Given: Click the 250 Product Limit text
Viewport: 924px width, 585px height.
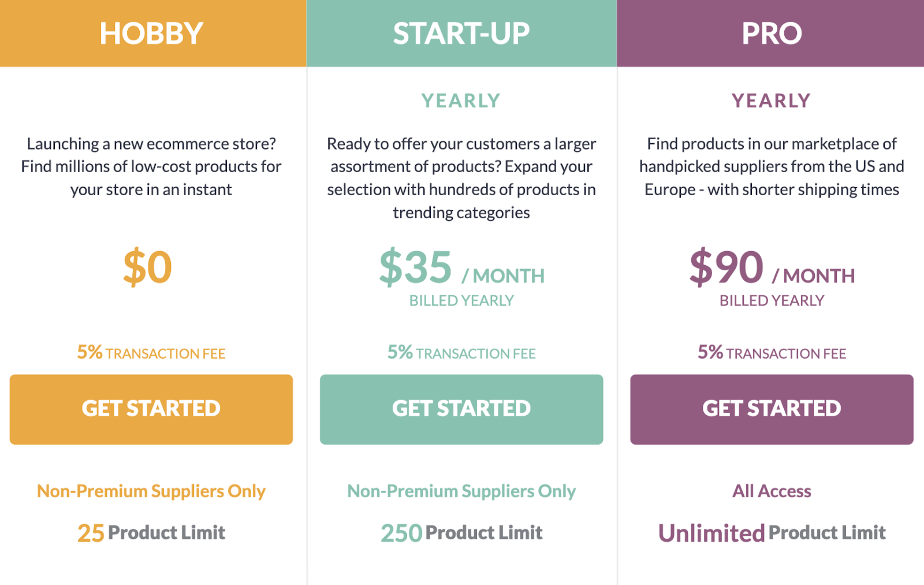Looking at the screenshot, I should 461,532.
